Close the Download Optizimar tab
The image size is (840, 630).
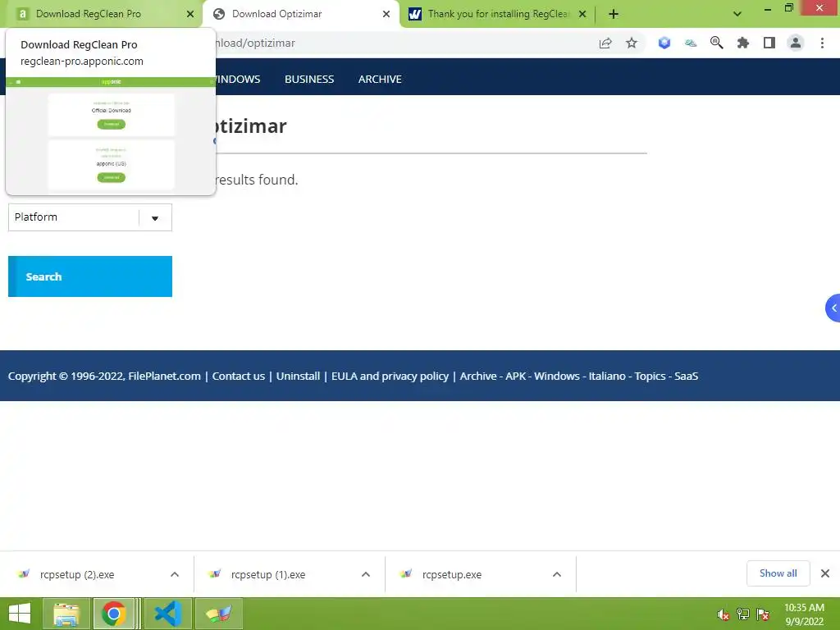[386, 14]
